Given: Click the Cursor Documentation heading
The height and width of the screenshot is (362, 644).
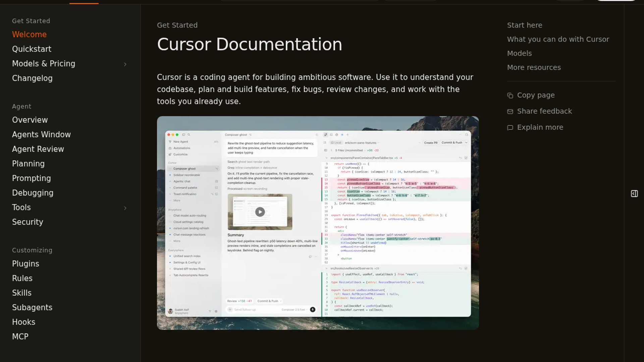Looking at the screenshot, I should pyautogui.click(x=250, y=44).
